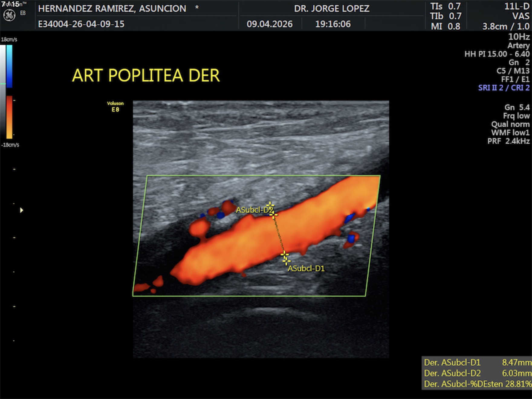Click the 7 / 15 image counter
Screen dimensions: 532x399
pyautogui.click(x=10, y=4)
